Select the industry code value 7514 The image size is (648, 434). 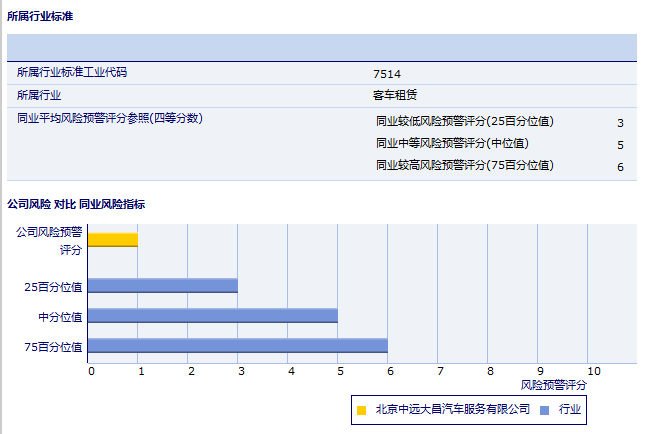pyautogui.click(x=386, y=73)
